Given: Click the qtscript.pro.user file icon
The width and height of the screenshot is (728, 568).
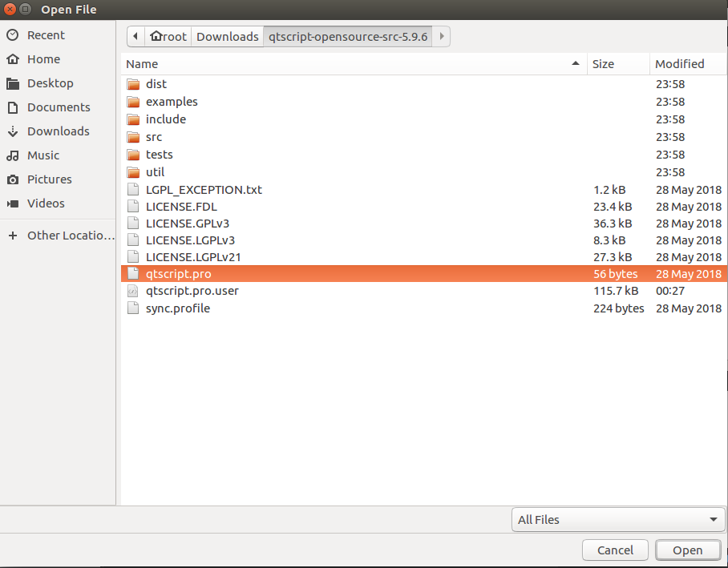Looking at the screenshot, I should click(x=133, y=291).
